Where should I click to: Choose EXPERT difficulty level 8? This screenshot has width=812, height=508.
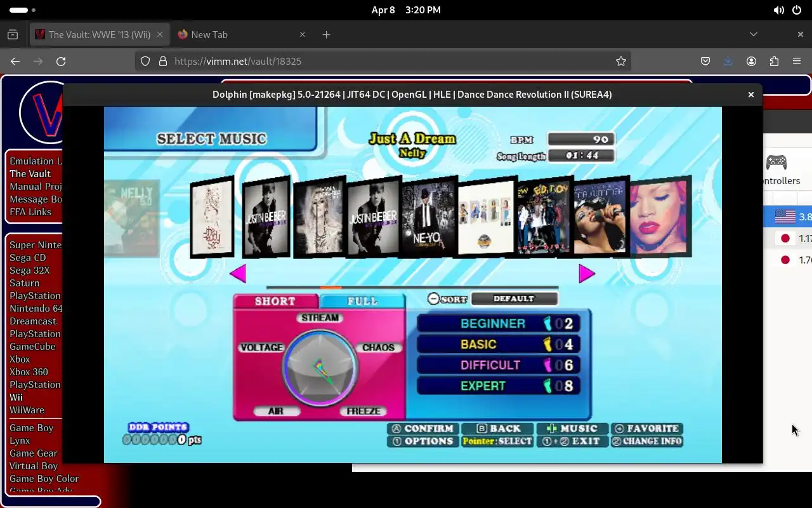[x=498, y=385]
